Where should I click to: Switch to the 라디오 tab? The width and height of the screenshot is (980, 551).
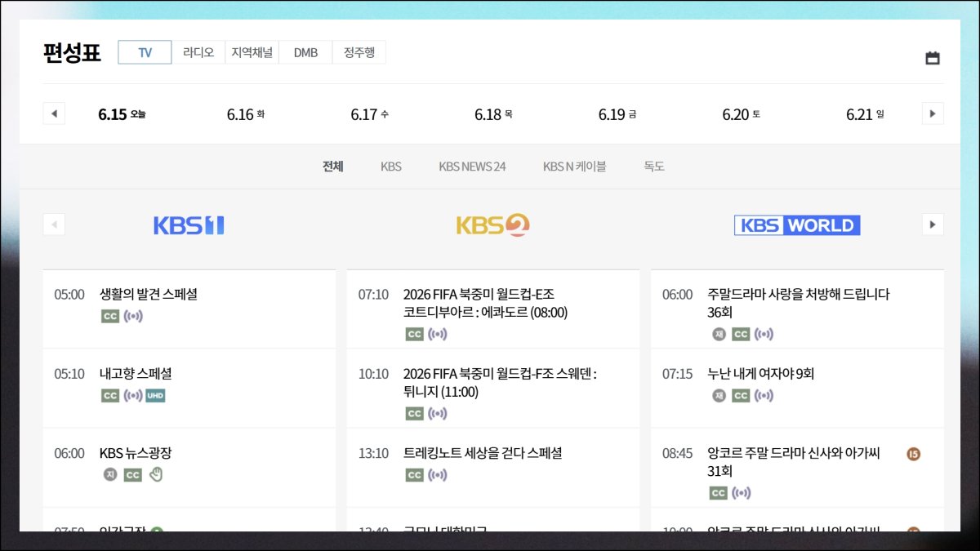[x=198, y=52]
